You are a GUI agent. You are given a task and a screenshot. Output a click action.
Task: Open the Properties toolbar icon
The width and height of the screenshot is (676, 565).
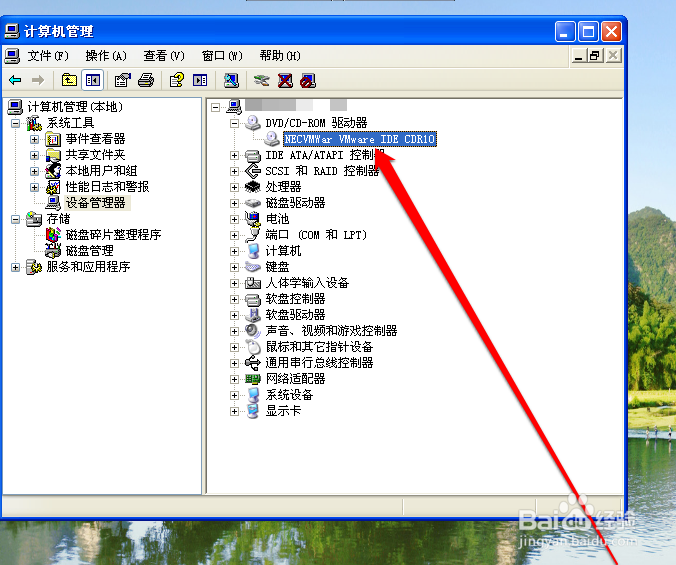(122, 80)
